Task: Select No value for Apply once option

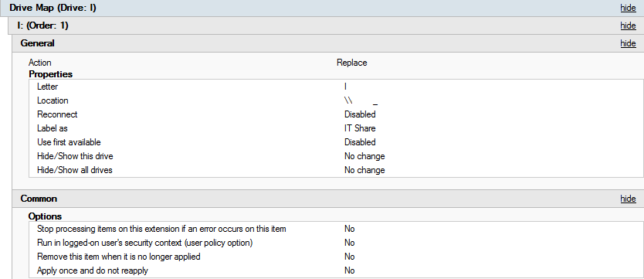Action: 350,270
